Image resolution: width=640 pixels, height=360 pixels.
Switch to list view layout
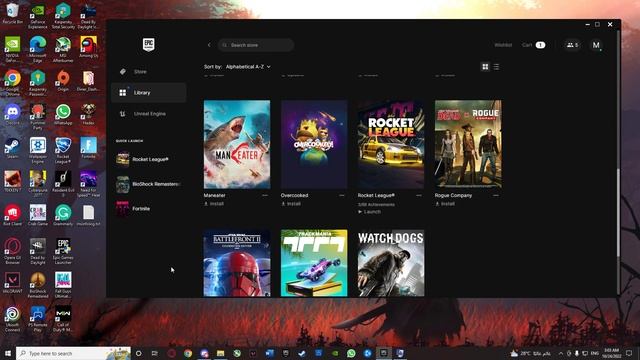coord(496,67)
